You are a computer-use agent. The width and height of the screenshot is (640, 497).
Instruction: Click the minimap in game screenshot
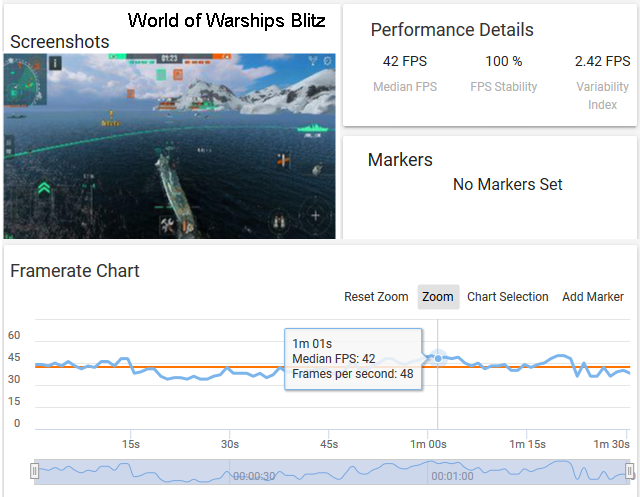(24, 80)
